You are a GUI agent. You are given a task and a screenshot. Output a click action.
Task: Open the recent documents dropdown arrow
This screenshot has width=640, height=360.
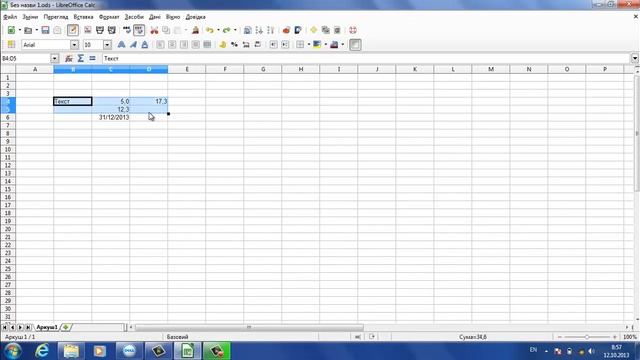37,30
